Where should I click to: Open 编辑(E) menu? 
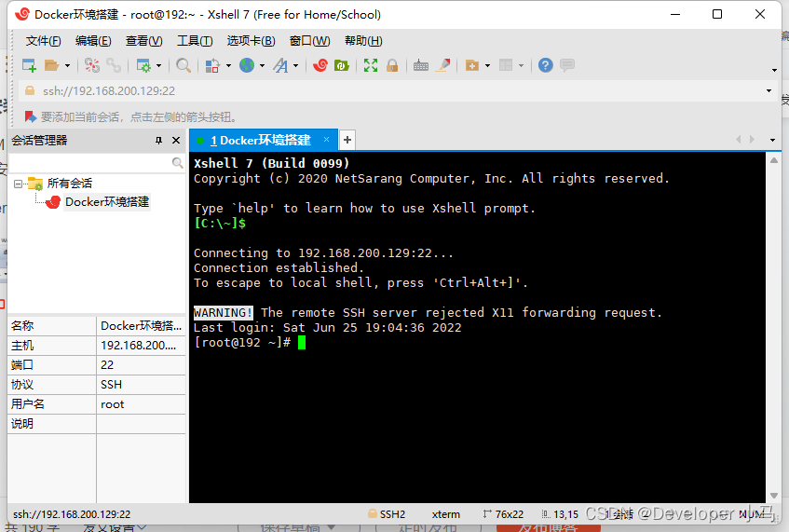point(93,41)
